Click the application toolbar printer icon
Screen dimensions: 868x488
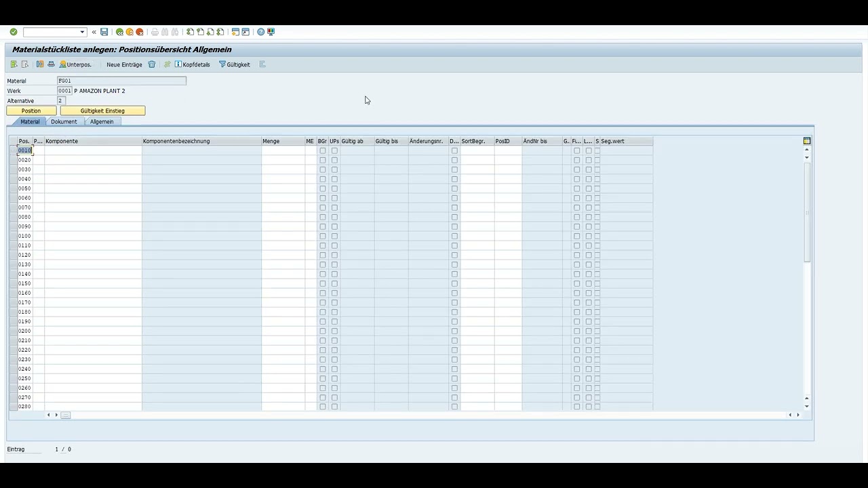[51, 64]
